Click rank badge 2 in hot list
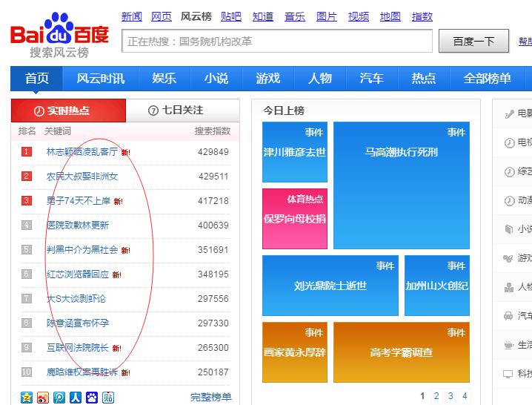The height and width of the screenshot is (405, 532). pyautogui.click(x=27, y=176)
